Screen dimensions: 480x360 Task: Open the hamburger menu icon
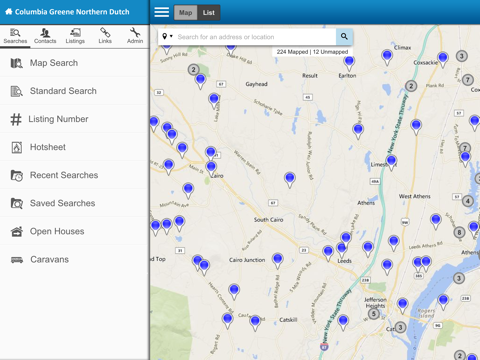[162, 12]
